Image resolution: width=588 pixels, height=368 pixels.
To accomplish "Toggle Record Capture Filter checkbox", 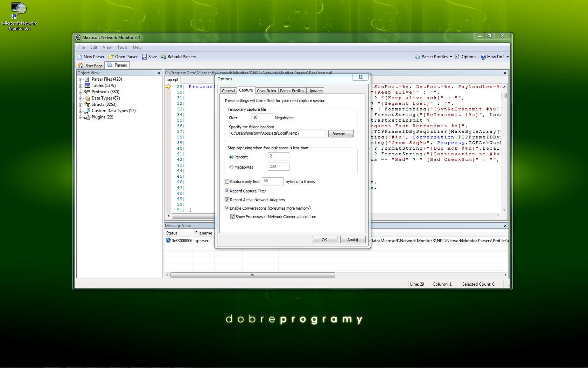I will click(227, 191).
